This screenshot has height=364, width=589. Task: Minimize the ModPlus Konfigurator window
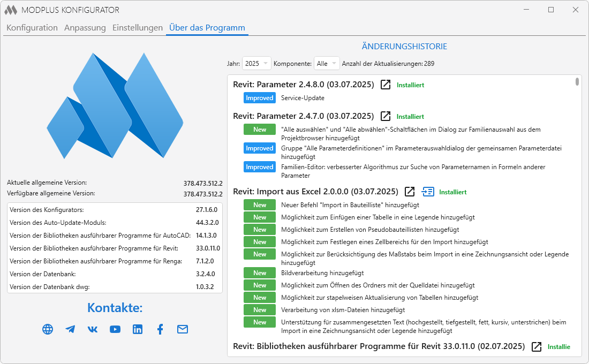[526, 10]
